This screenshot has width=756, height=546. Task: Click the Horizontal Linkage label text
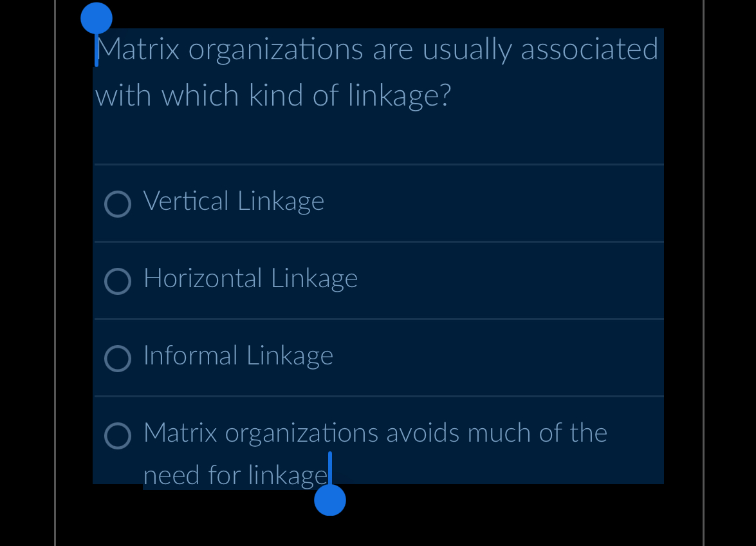tap(250, 279)
